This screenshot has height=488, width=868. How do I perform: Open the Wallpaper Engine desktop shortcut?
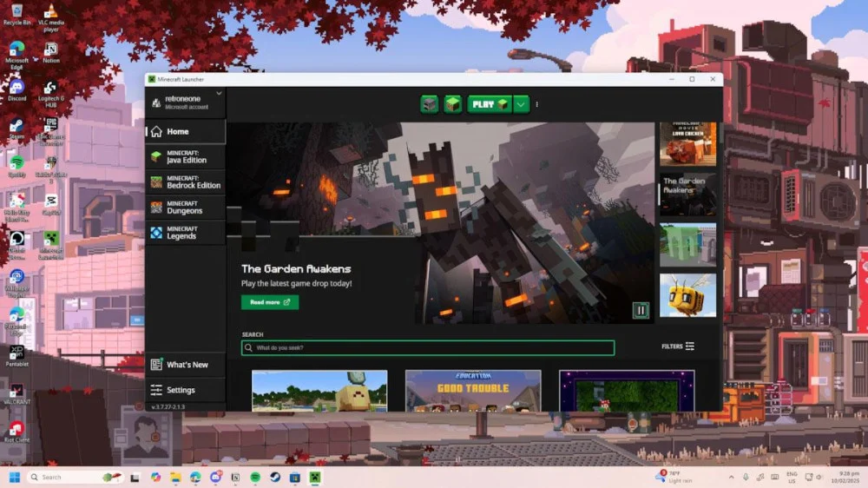point(16,284)
